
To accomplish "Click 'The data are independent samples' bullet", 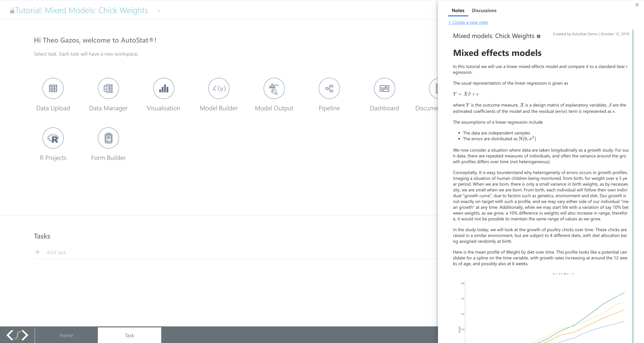I will coord(496,133).
